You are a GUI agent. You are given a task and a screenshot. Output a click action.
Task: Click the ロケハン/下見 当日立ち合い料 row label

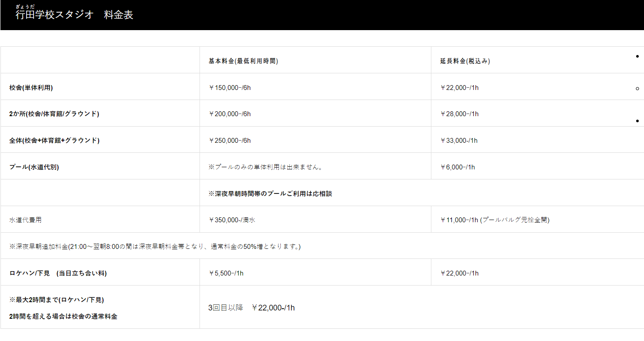58,273
